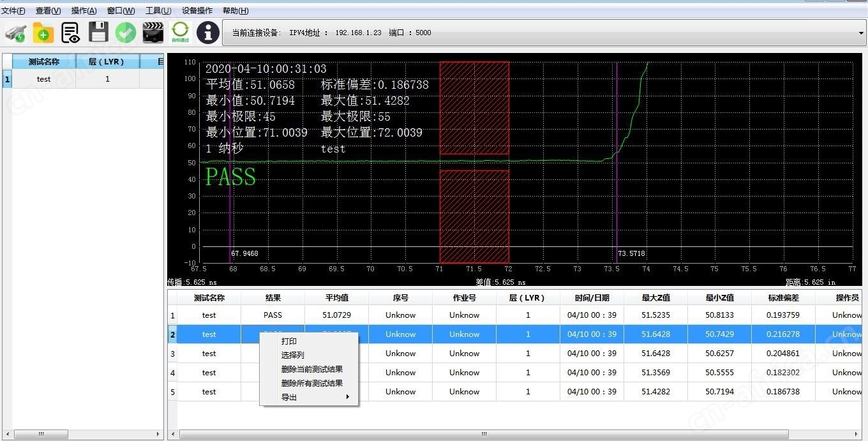Image resolution: width=868 pixels, height=441 pixels.
Task: Open the 设备操作 menu
Action: (197, 11)
